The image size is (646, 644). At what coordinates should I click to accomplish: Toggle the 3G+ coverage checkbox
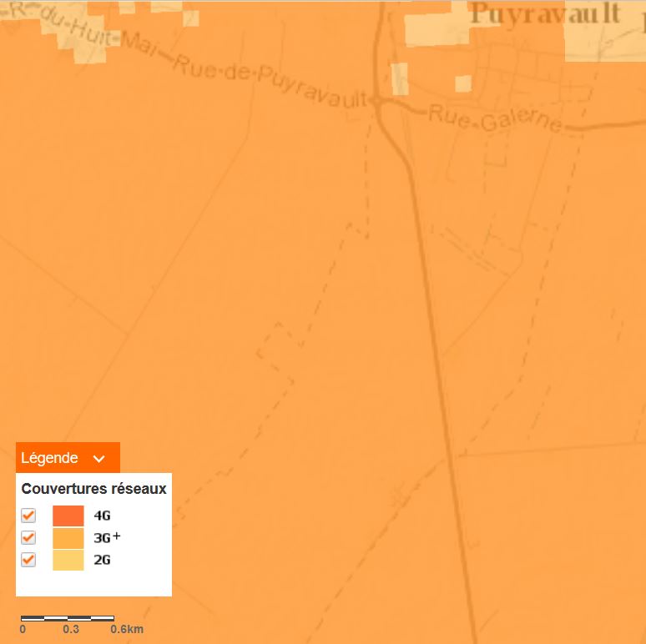[28, 537]
